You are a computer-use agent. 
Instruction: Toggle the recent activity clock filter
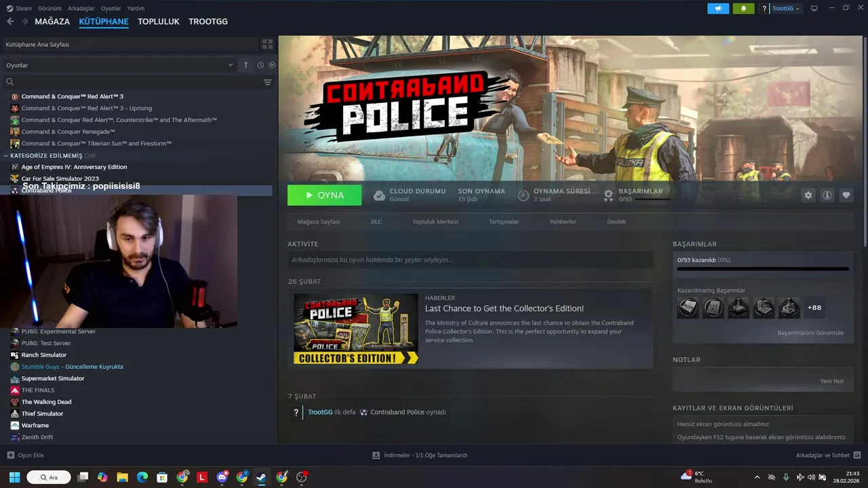(x=260, y=65)
